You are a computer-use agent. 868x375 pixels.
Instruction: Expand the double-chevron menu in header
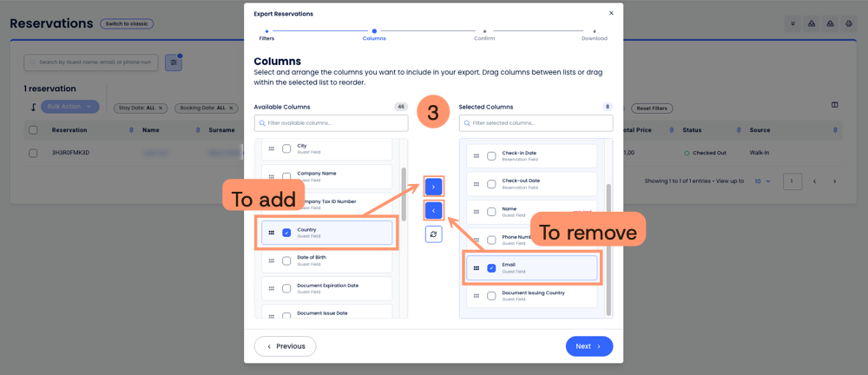pyautogui.click(x=792, y=23)
